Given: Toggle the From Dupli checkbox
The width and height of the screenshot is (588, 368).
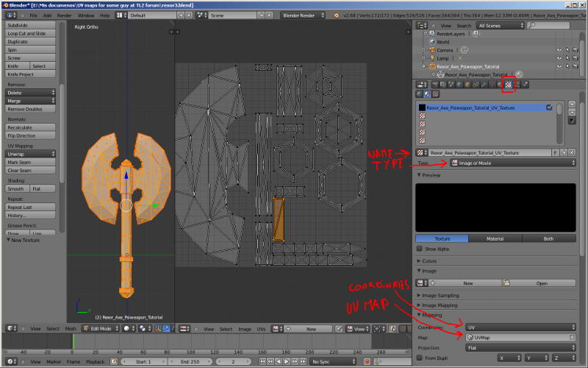Looking at the screenshot, I should tap(420, 358).
